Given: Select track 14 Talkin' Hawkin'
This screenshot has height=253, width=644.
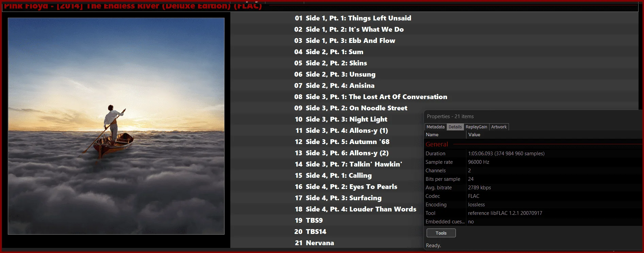Looking at the screenshot, I should click(348, 164).
